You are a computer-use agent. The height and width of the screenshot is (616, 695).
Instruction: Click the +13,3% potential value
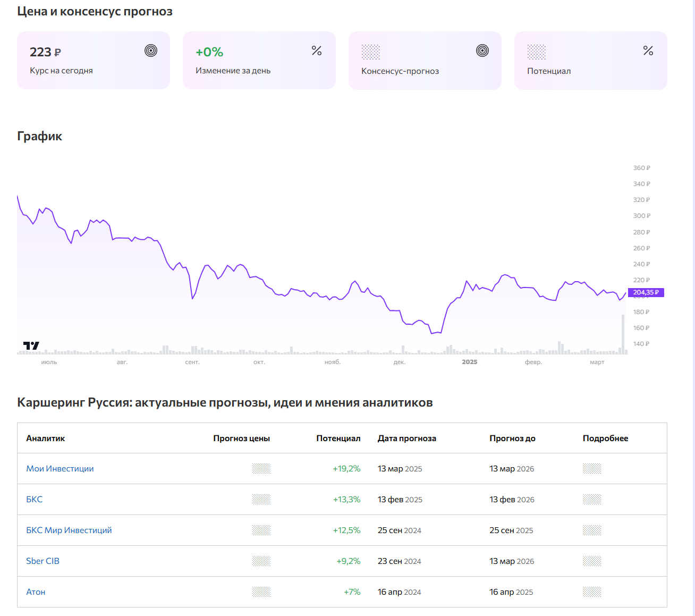click(346, 500)
